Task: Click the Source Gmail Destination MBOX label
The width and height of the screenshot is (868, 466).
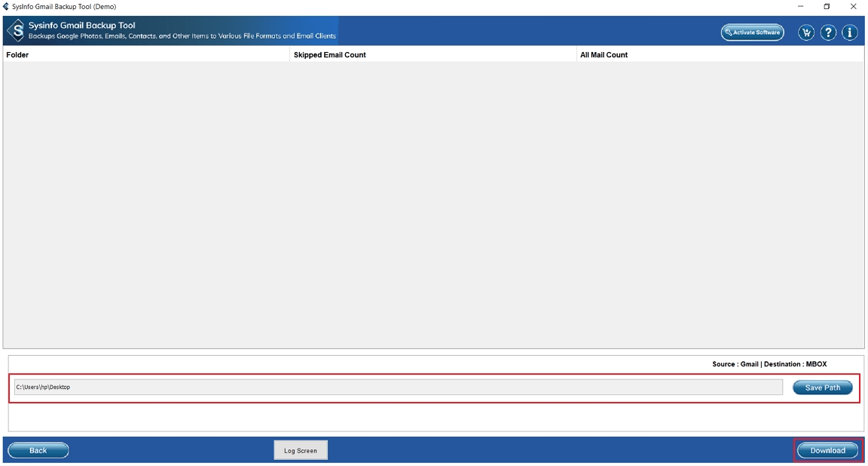Action: (769, 364)
